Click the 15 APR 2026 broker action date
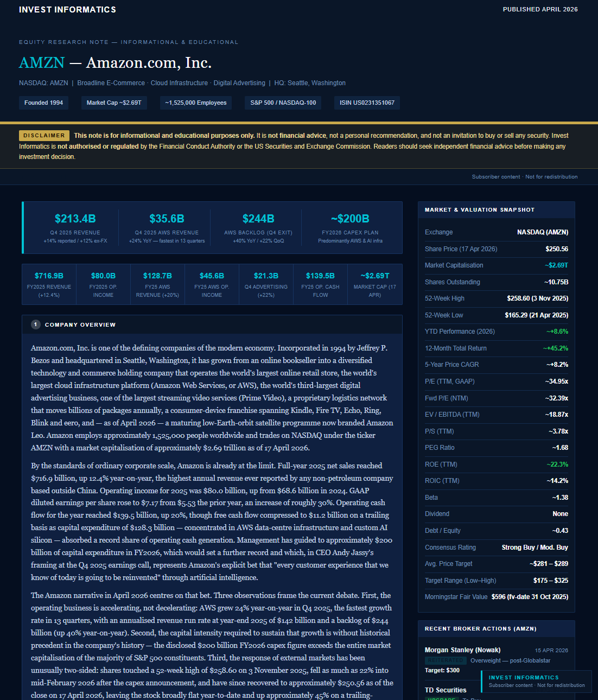The image size is (598, 700). (x=551, y=650)
